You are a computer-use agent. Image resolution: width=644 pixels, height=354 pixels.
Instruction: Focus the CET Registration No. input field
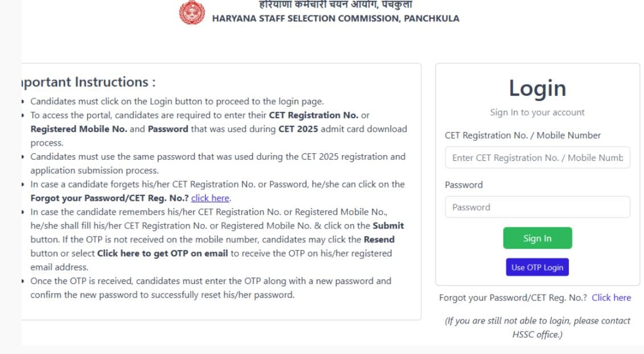(537, 158)
